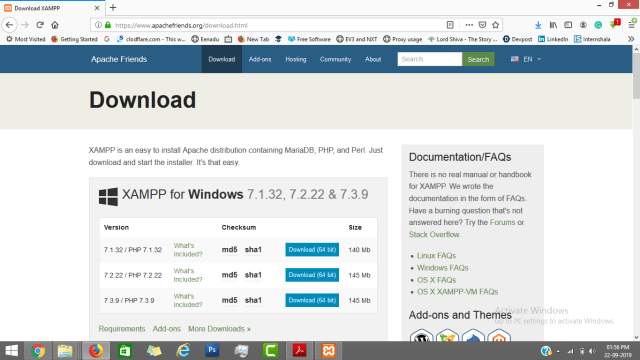
Task: Open OS X XAMPP-VM FAQs
Action: (x=458, y=292)
